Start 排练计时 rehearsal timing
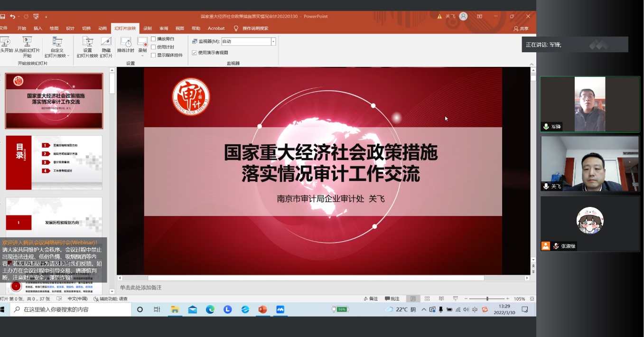This screenshot has width=644, height=337. click(x=126, y=44)
